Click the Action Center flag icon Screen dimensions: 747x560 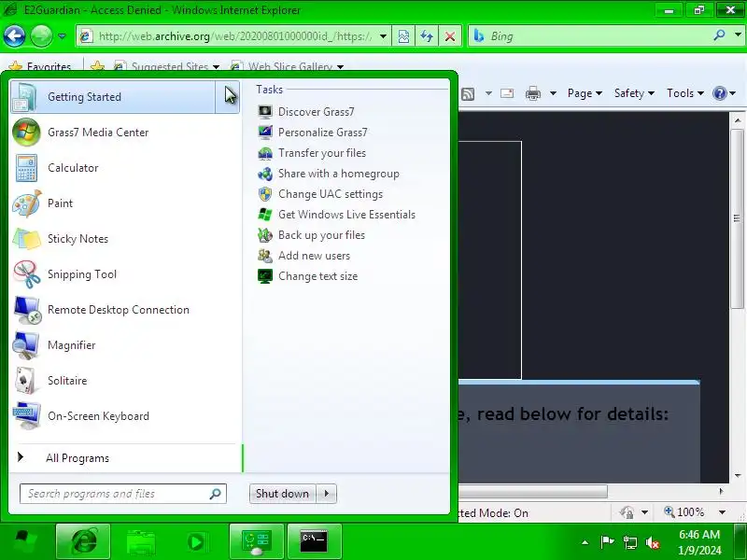(x=607, y=542)
